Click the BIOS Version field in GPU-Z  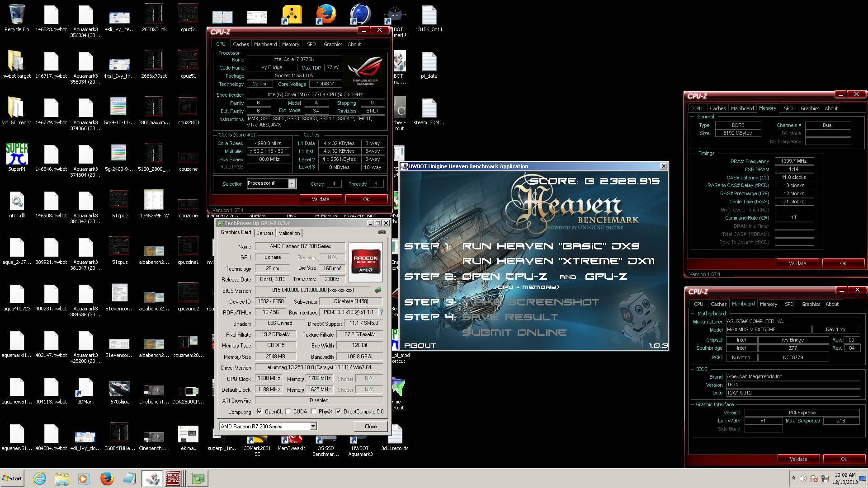[313, 290]
